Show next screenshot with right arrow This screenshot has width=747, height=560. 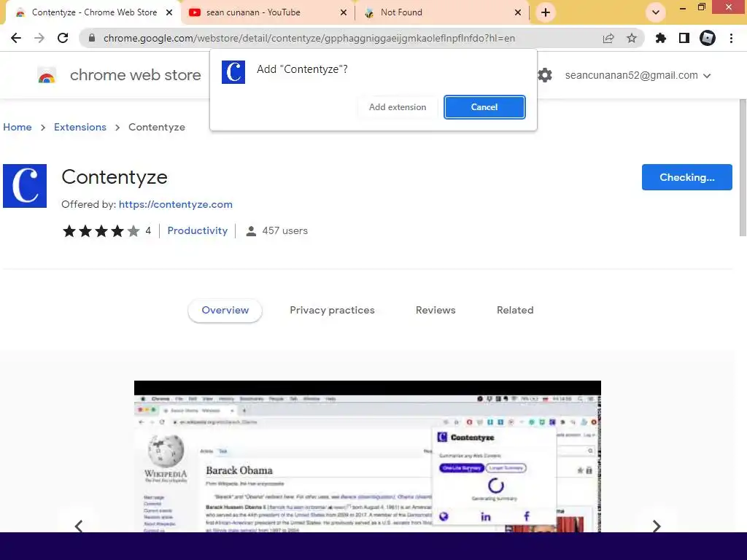click(x=657, y=526)
